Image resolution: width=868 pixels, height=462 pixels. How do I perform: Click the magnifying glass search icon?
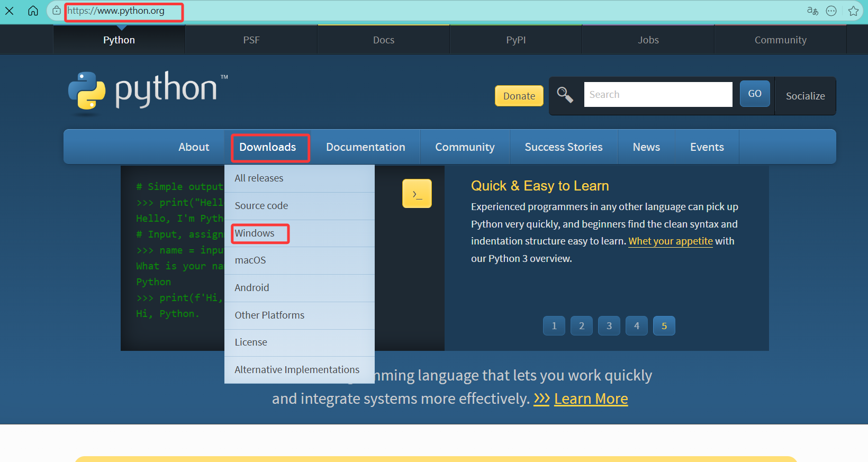coord(565,95)
